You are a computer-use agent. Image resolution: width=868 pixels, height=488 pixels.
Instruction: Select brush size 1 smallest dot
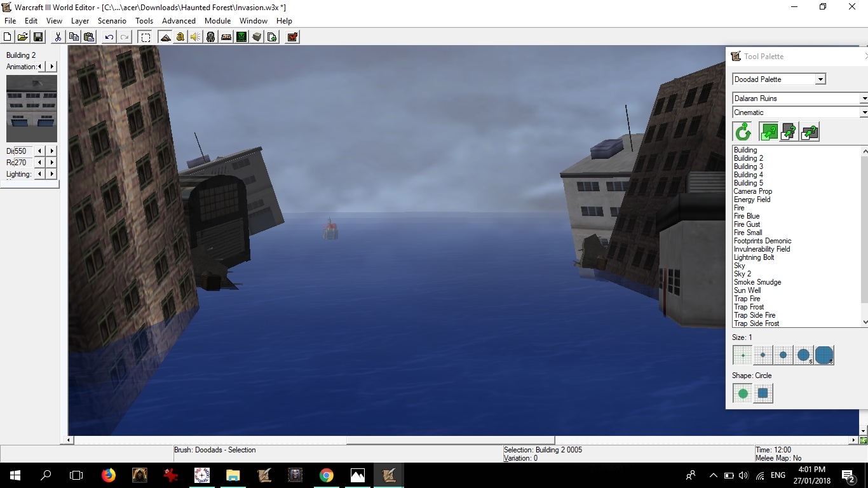pyautogui.click(x=742, y=355)
